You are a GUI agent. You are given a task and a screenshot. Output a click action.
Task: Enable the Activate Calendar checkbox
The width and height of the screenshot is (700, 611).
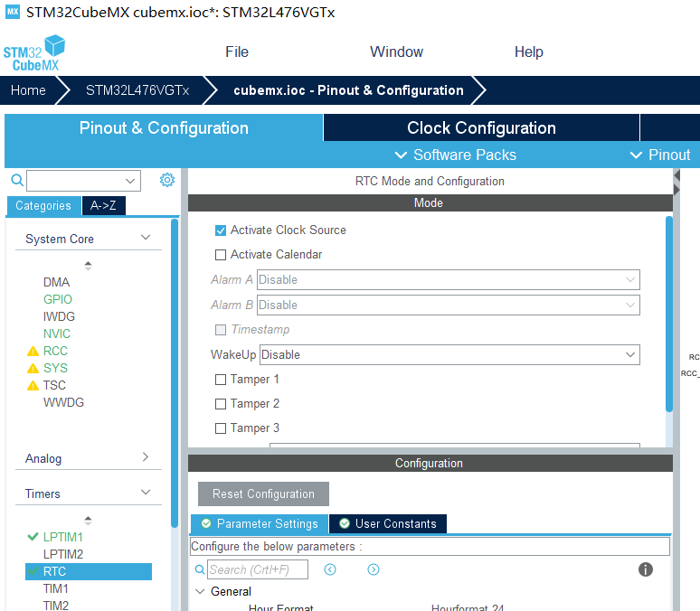tap(221, 255)
